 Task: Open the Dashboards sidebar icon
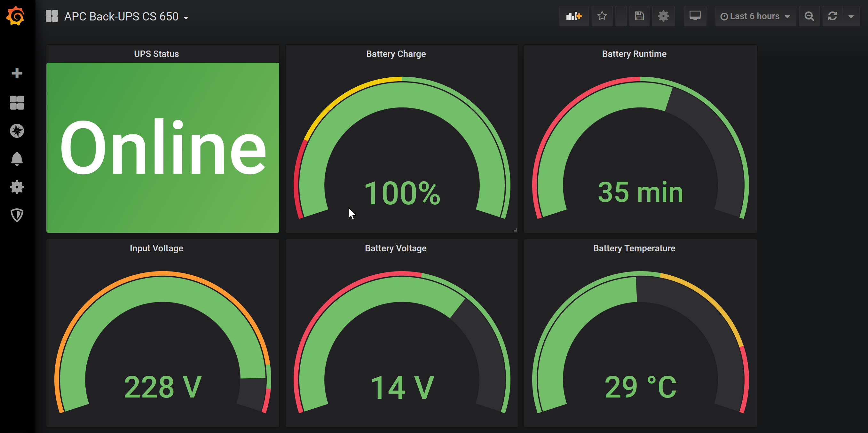click(x=17, y=102)
